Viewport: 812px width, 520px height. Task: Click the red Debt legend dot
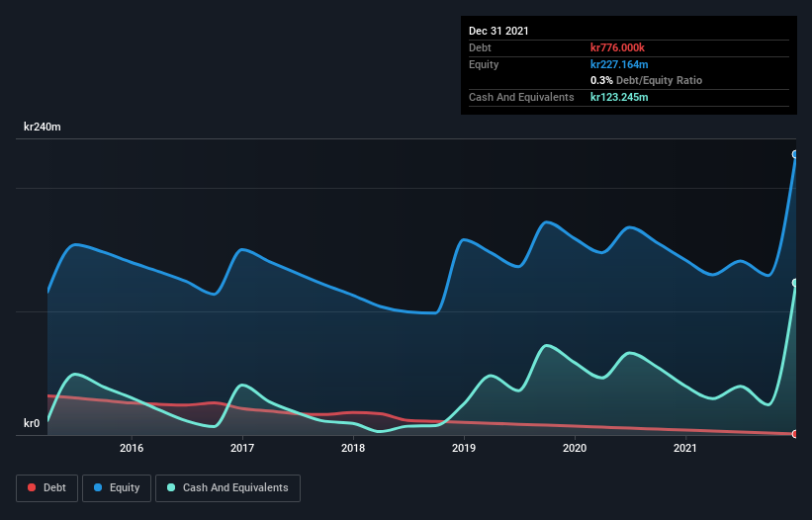click(32, 487)
